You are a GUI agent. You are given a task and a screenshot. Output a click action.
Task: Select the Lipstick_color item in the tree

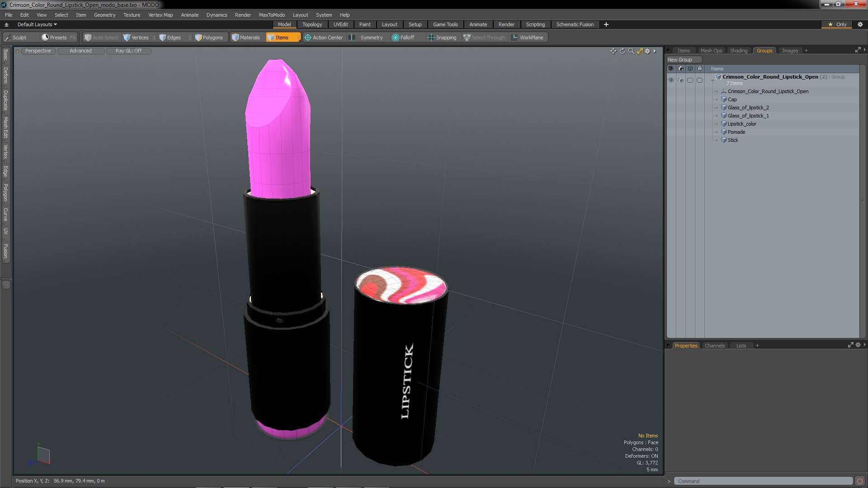click(741, 124)
